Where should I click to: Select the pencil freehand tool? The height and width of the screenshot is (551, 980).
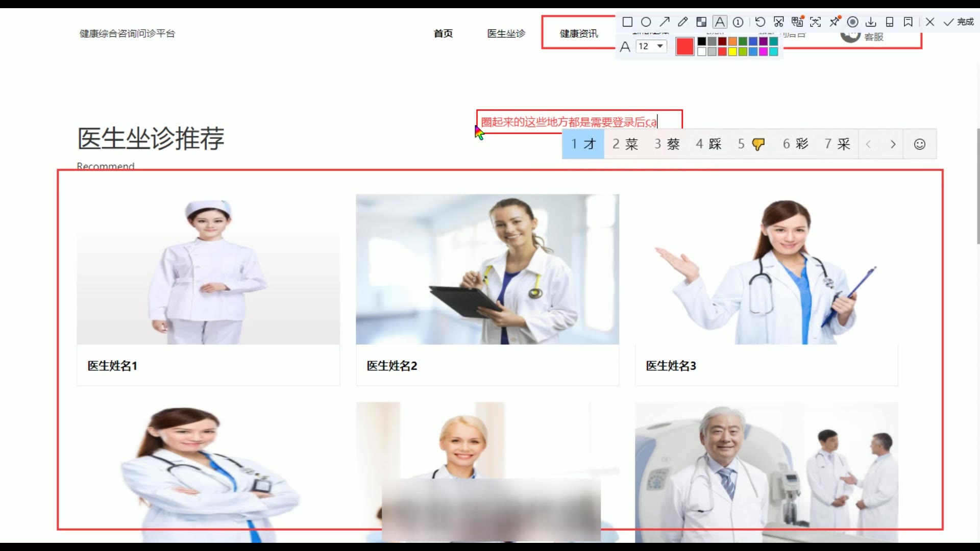pos(683,22)
